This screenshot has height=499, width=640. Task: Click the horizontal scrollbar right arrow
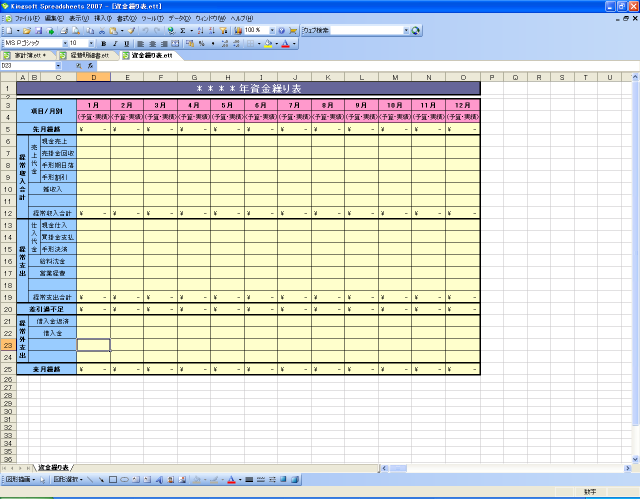coord(628,468)
